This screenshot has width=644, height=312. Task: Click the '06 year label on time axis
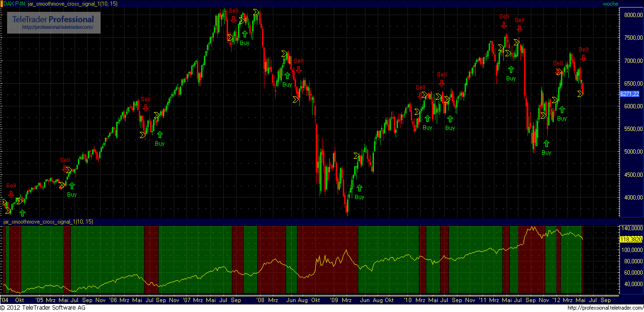click(x=113, y=300)
